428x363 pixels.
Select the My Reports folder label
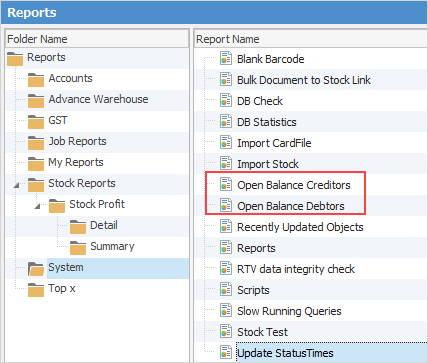(76, 162)
